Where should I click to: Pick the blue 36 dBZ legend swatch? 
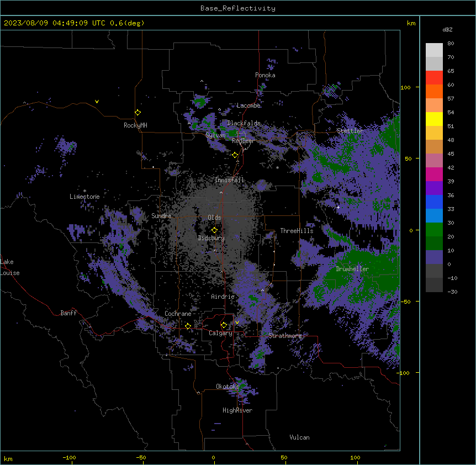point(434,202)
